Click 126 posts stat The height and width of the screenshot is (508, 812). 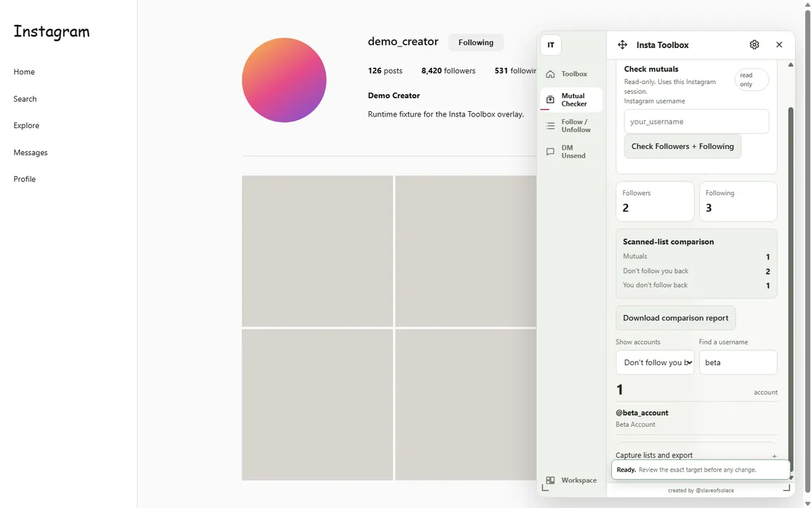[x=385, y=70]
